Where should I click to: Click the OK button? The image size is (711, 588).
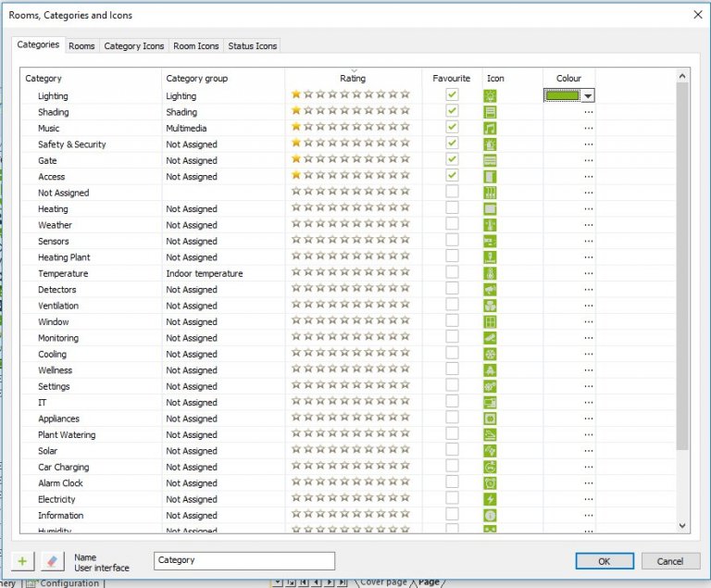604,561
